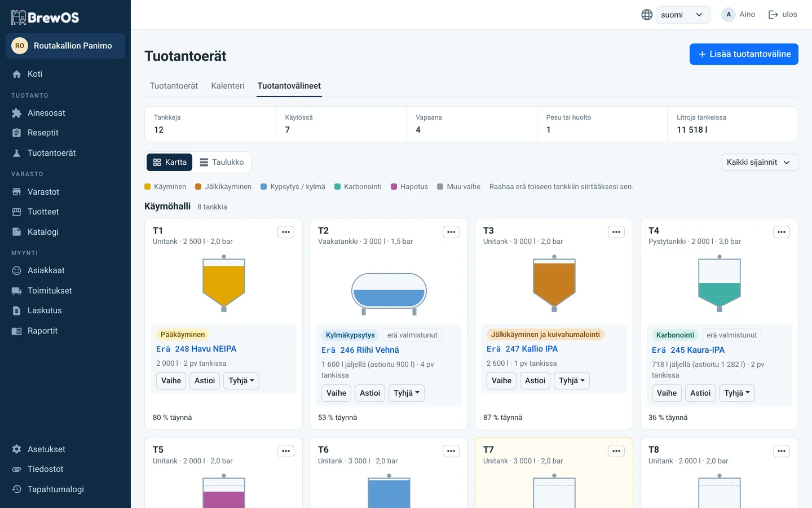
Task: Switch to the Kartta view
Action: 170,162
